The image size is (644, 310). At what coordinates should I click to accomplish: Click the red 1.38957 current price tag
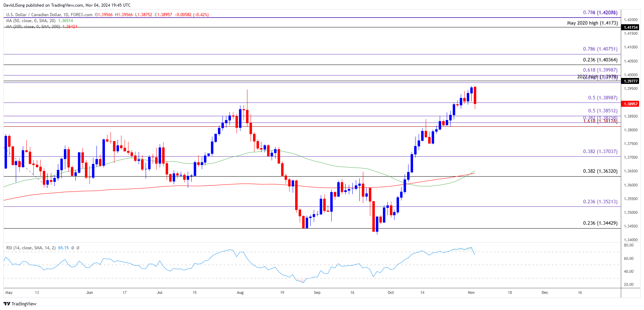[630, 104]
